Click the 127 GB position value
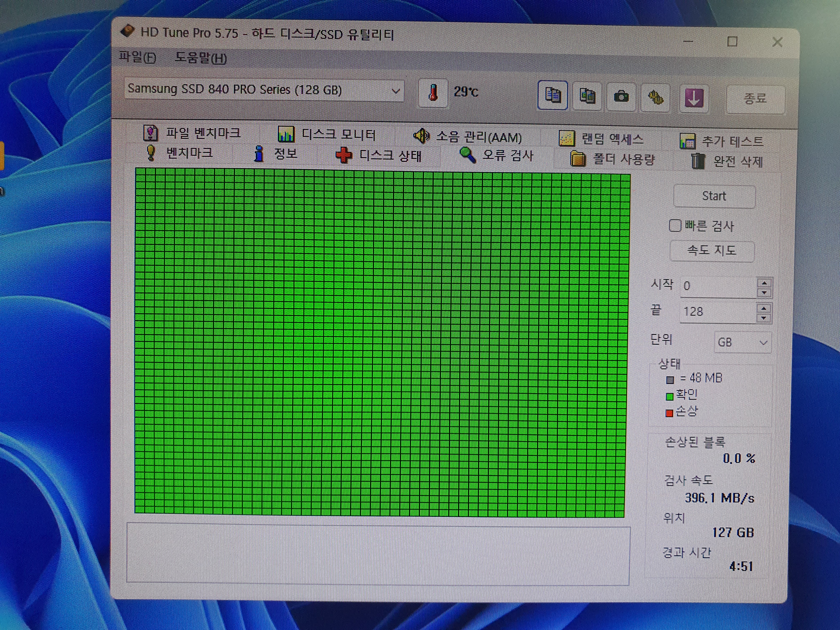This screenshot has height=630, width=840. point(733,532)
